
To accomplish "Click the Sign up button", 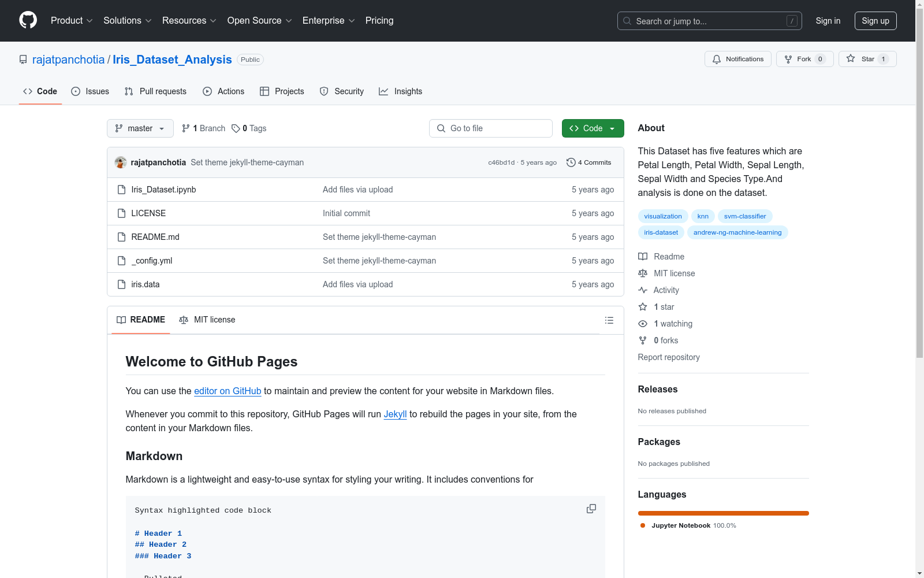I will 875,21.
